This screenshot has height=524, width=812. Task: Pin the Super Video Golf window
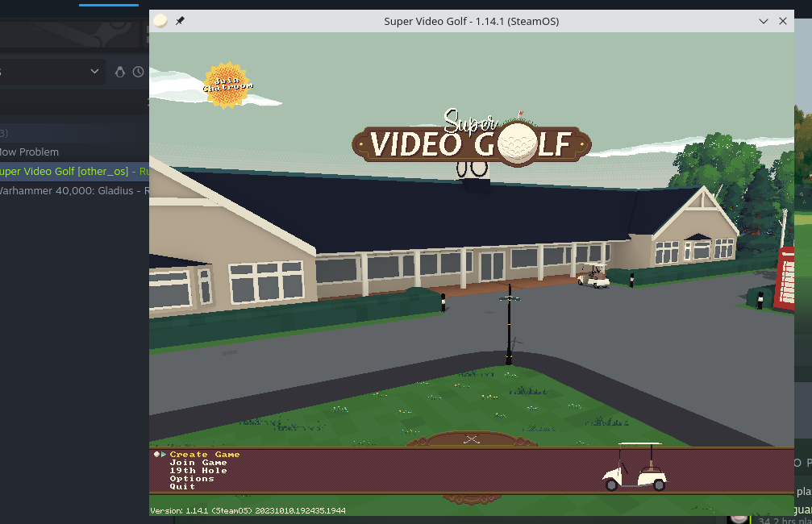coord(180,21)
